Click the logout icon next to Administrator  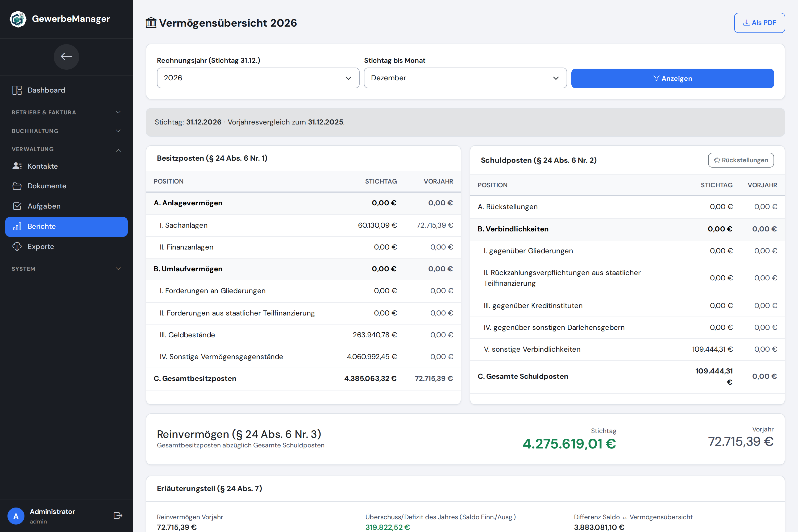coord(118,516)
